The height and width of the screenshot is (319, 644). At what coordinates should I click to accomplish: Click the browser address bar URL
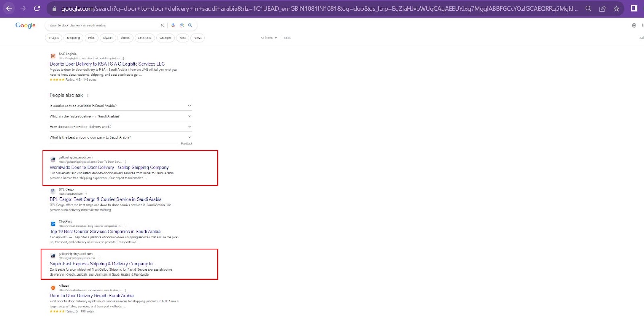coord(319,8)
